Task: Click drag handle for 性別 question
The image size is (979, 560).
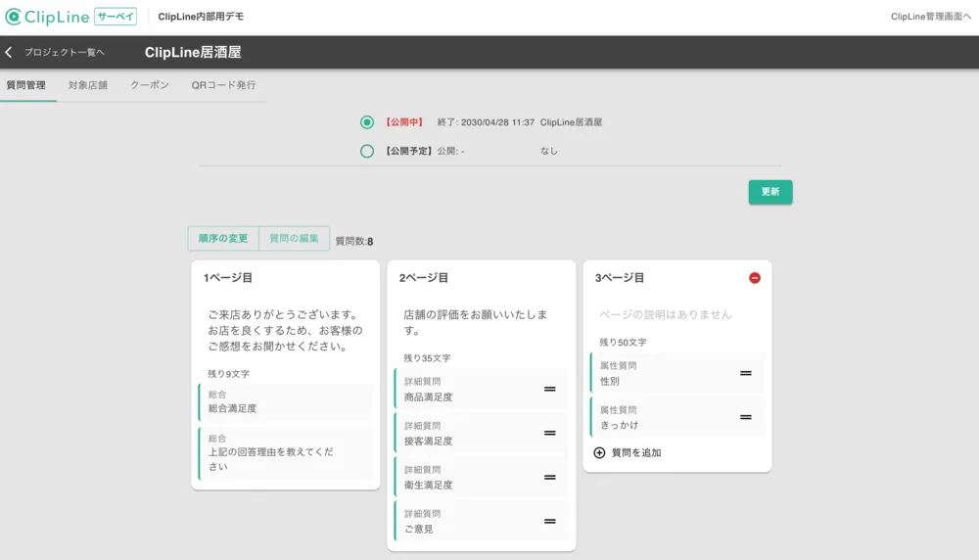Action: [x=745, y=373]
